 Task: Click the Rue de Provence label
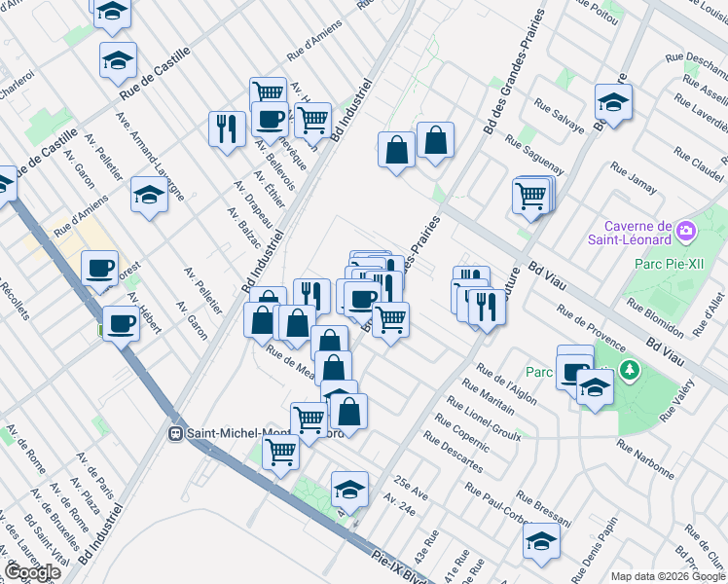[x=591, y=328]
